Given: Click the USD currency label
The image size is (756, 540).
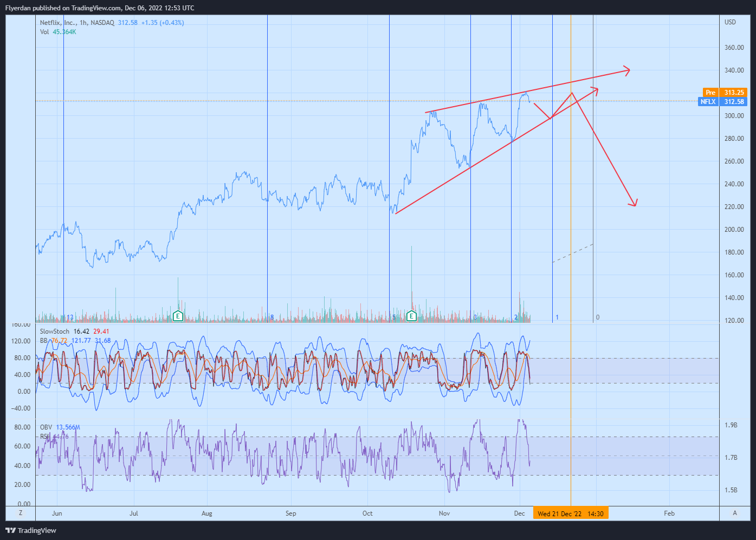Looking at the screenshot, I should pos(731,22).
